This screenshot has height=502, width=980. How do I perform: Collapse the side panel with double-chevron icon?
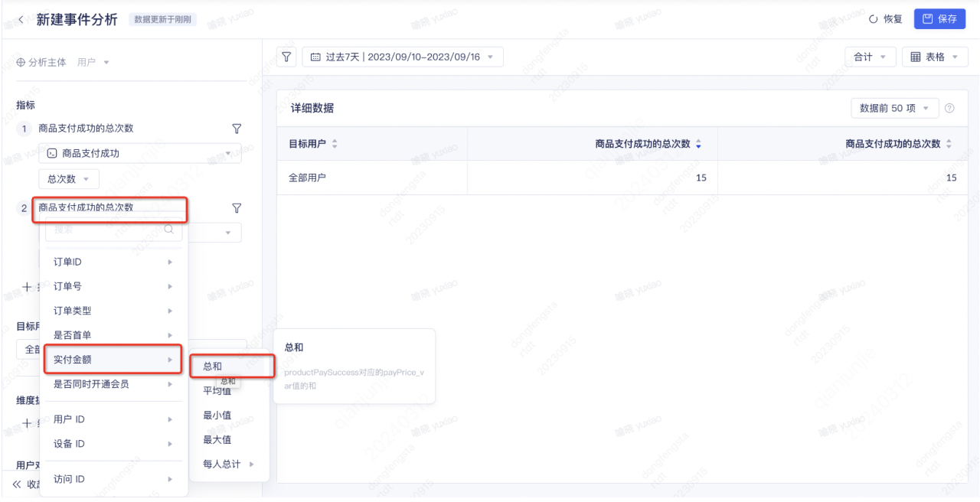(17, 484)
